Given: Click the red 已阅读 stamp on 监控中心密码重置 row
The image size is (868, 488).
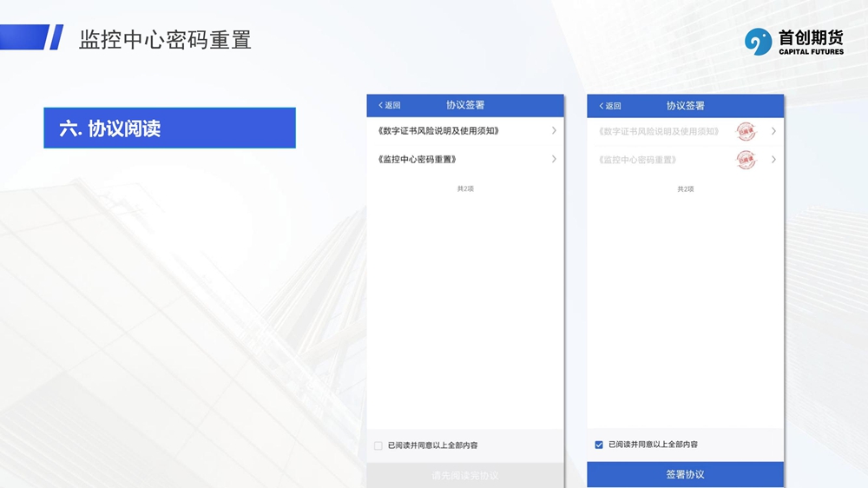Looking at the screenshot, I should click(746, 160).
